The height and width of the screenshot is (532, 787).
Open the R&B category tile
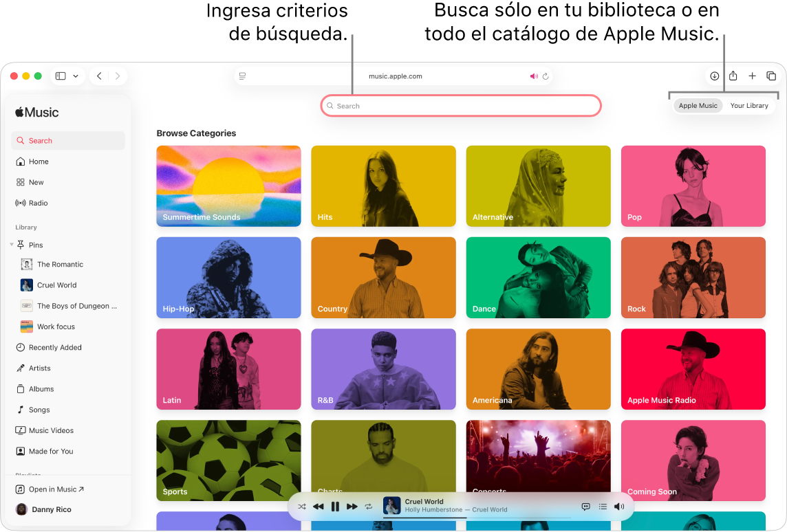coord(383,369)
